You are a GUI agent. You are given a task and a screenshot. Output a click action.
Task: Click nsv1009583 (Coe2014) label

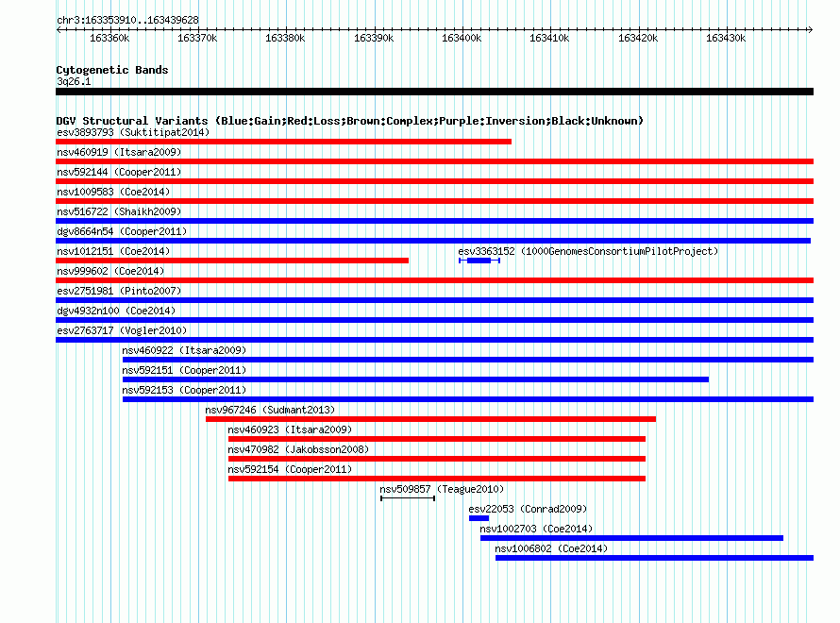[x=113, y=192]
